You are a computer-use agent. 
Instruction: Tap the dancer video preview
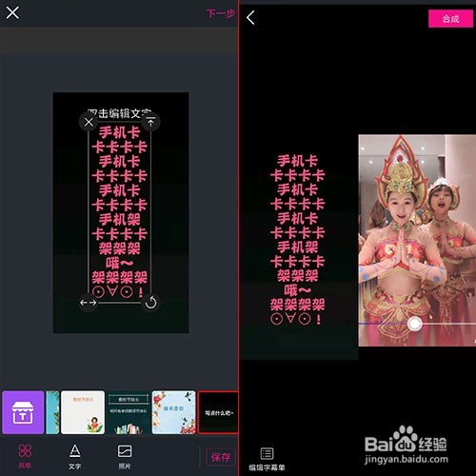(x=417, y=240)
